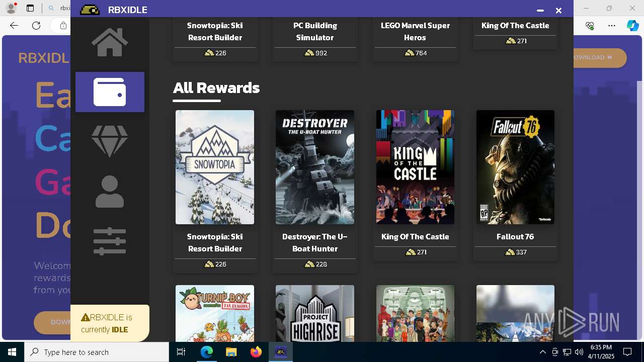Image resolution: width=644 pixels, height=362 pixels.
Task: Open the Fallout 76 cover art
Action: point(515,167)
